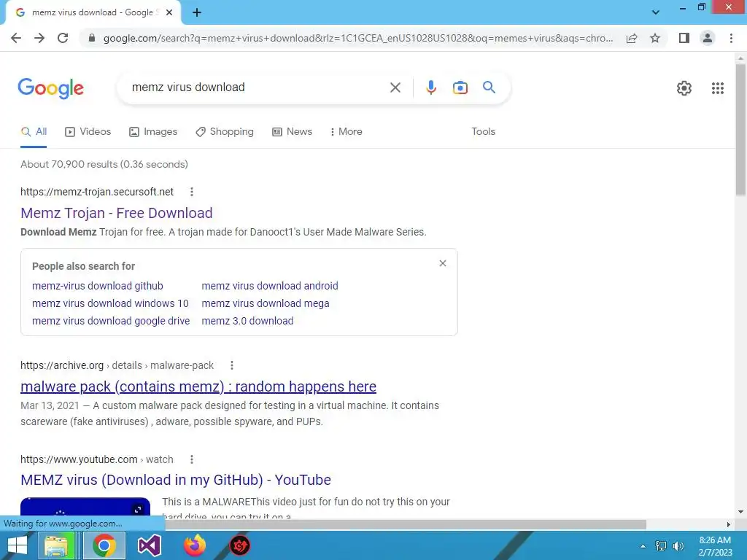Open Google apps grid
The image size is (747, 560).
tap(718, 88)
